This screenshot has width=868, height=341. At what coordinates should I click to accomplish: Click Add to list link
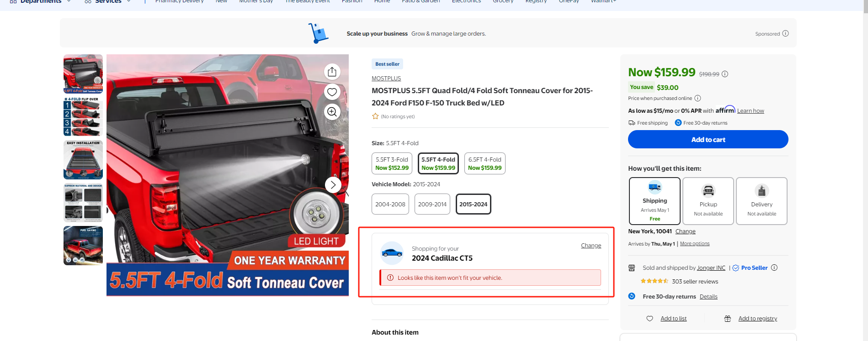(x=673, y=319)
